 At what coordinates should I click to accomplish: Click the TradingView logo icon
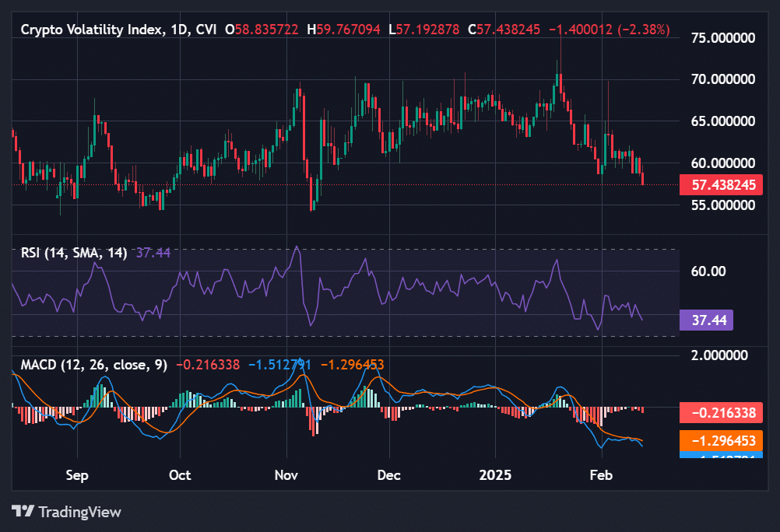pos(24,512)
